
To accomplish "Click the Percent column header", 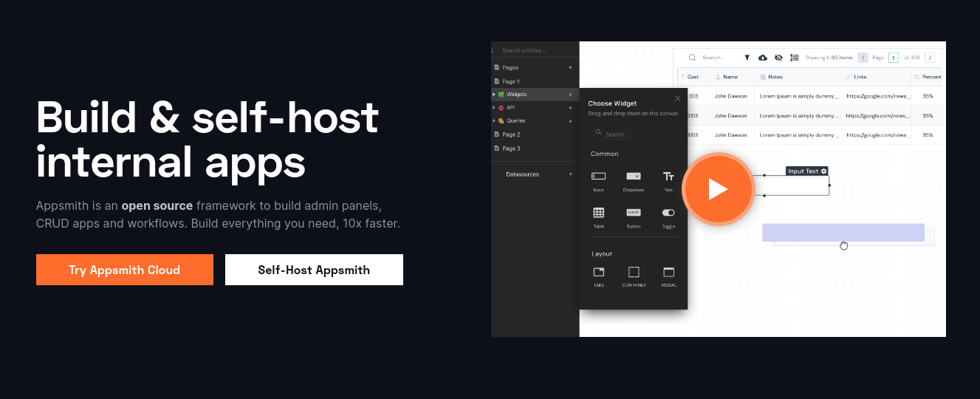I will (x=927, y=77).
